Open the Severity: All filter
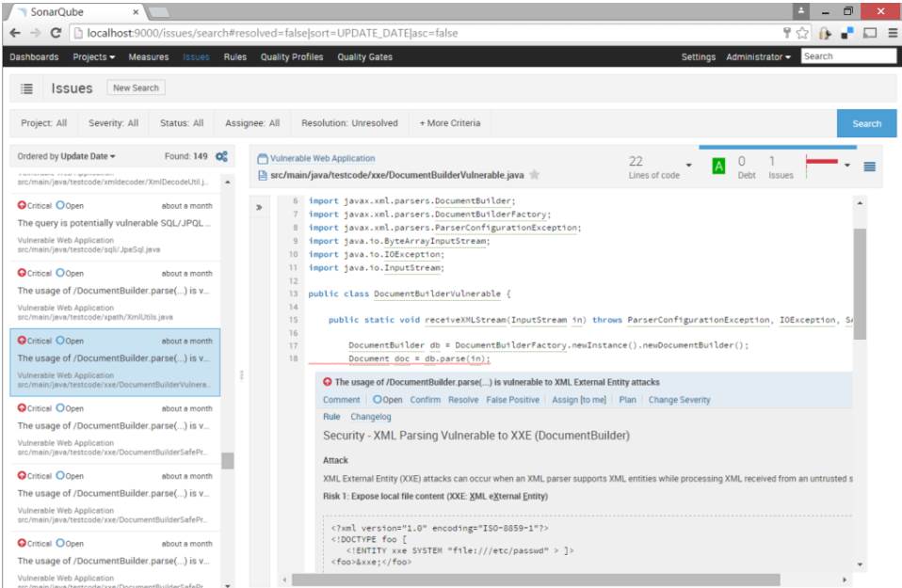The image size is (902, 588). pyautogui.click(x=113, y=123)
